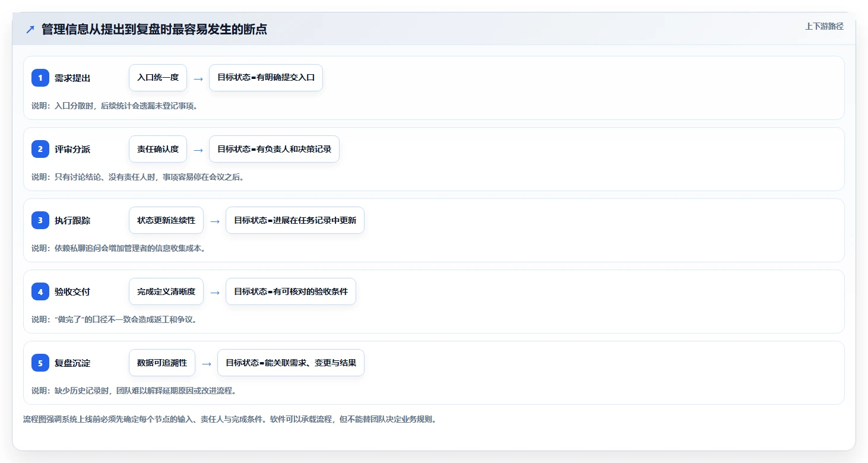The height and width of the screenshot is (463, 868).
Task: Click the 完成定义清晰度 chip
Action: click(166, 291)
